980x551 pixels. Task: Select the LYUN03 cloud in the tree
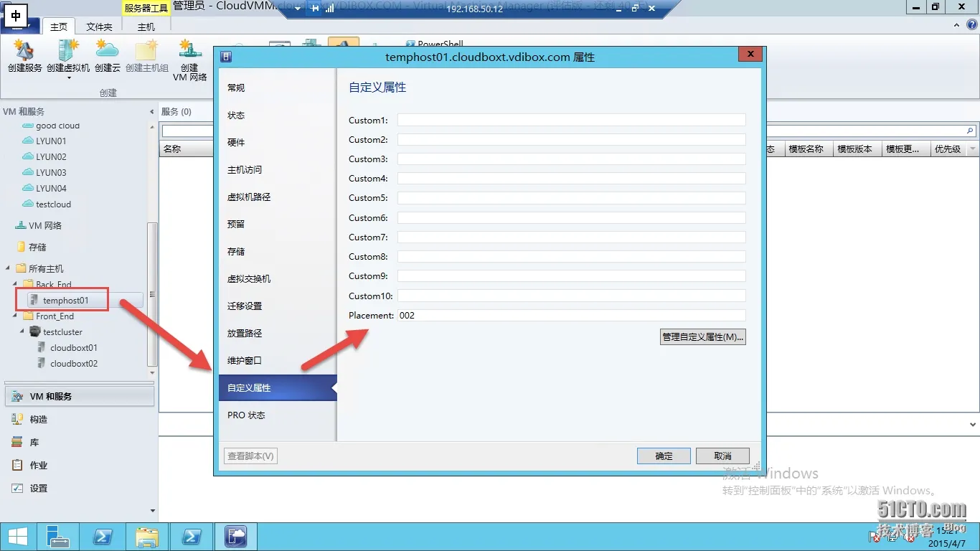coord(51,173)
